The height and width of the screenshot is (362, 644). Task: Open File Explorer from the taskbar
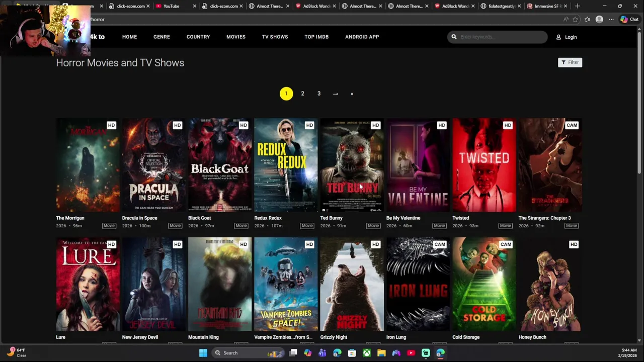point(381,353)
